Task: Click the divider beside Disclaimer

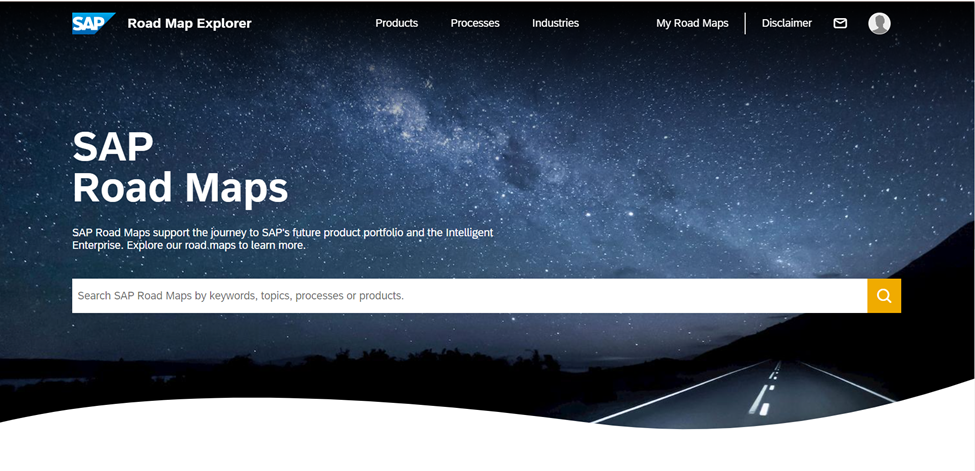Action: point(745,23)
